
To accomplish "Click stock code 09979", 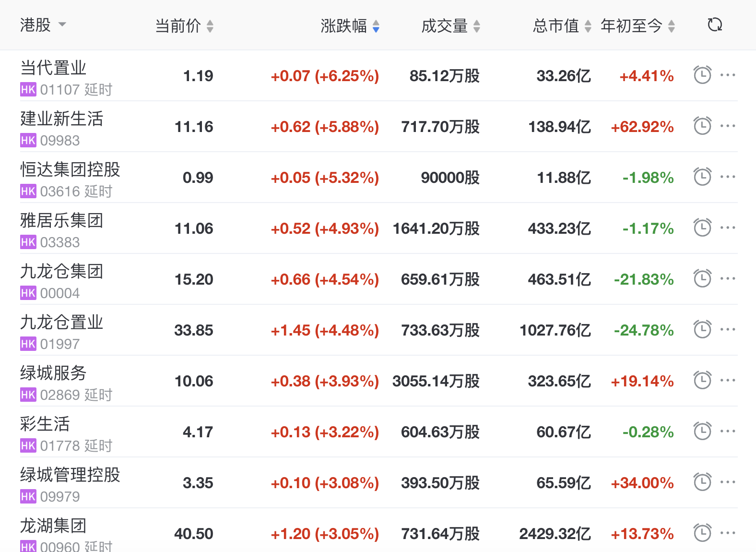I will pos(60,497).
